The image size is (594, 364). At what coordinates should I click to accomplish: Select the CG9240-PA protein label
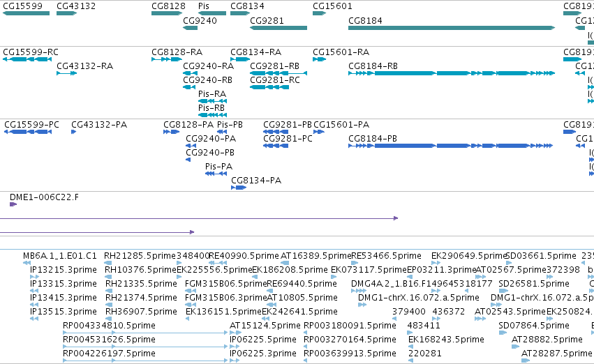pos(211,139)
